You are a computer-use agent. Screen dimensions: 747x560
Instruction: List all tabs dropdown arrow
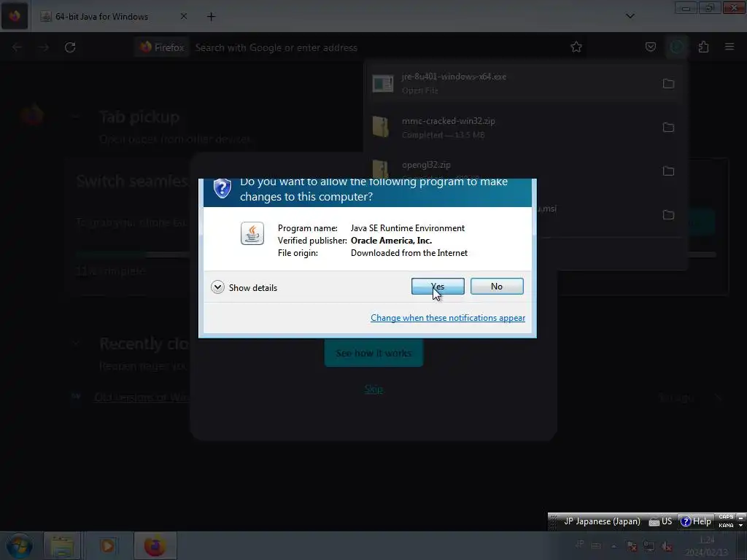click(x=630, y=16)
